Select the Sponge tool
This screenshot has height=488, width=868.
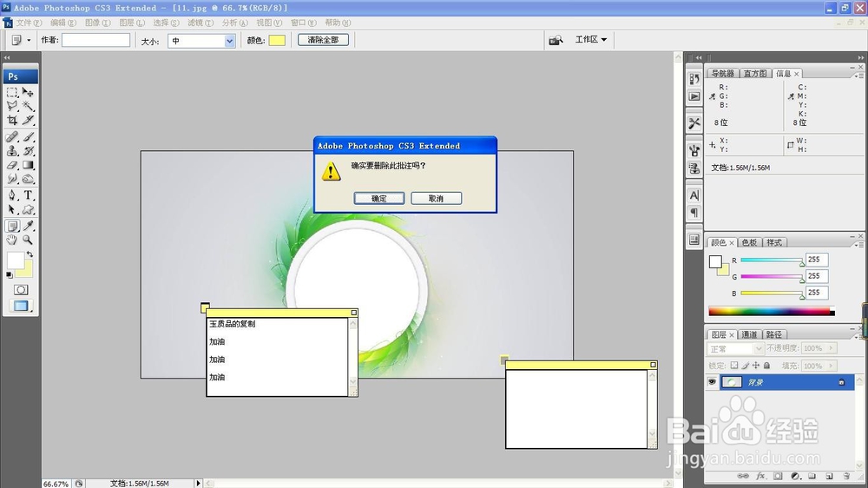pyautogui.click(x=29, y=179)
